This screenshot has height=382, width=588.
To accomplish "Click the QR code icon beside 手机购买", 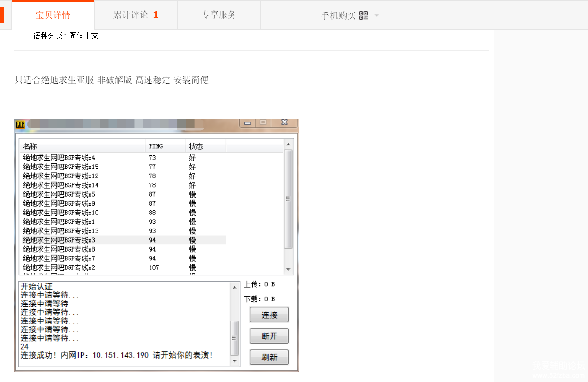I will click(x=363, y=15).
